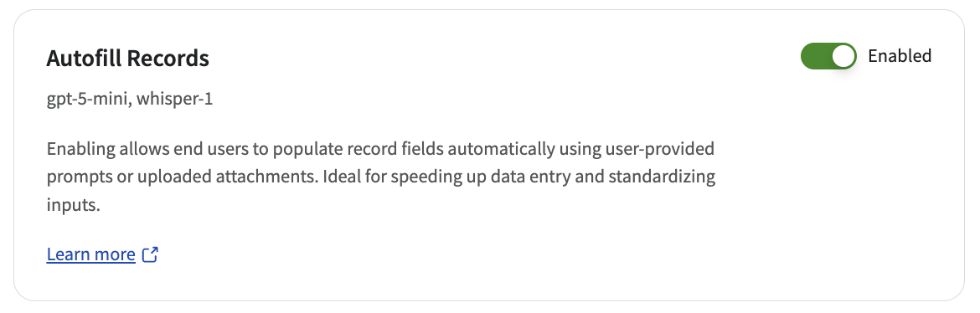Click the word 'Records' in the title
This screenshot has width=980, height=313.
click(168, 58)
